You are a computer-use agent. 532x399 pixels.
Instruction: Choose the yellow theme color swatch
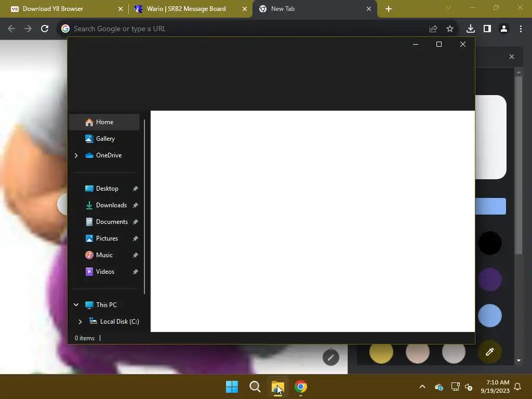[381, 353]
